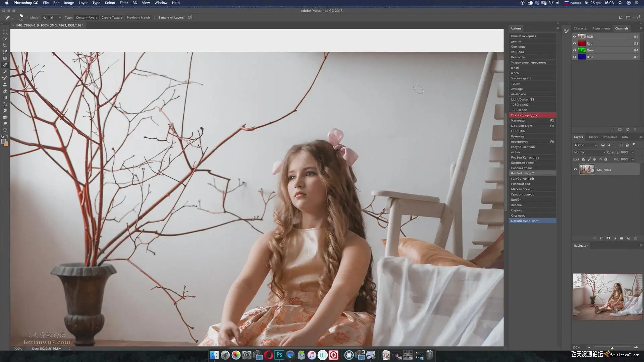Click the lock all layer icon
The image size is (644, 362).
click(x=606, y=159)
